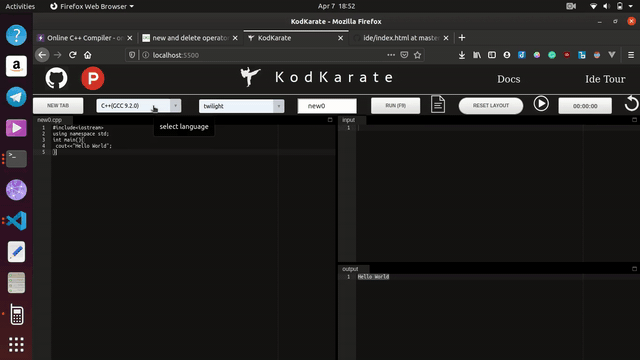Click the new0 file name field

pyautogui.click(x=327, y=106)
